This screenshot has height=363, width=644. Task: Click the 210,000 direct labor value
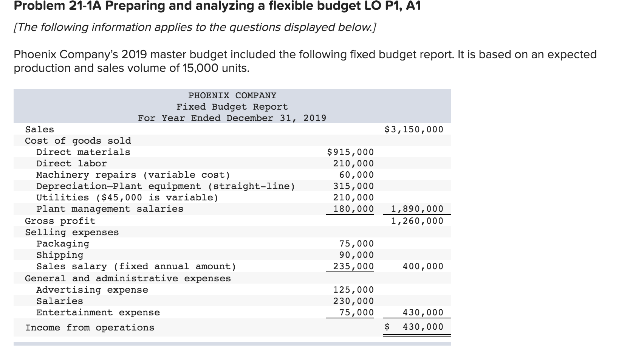coord(353,164)
